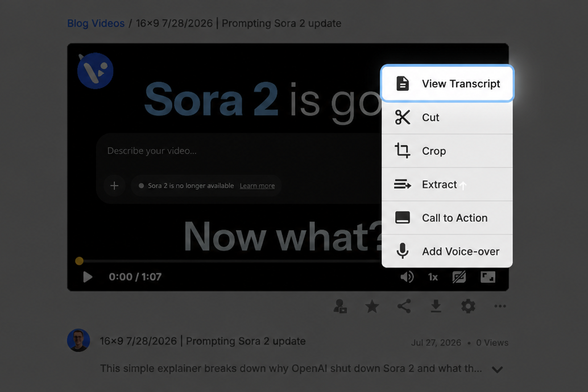Screen dimensions: 588x392
Task: Open the Call to Action option
Action: 447,218
